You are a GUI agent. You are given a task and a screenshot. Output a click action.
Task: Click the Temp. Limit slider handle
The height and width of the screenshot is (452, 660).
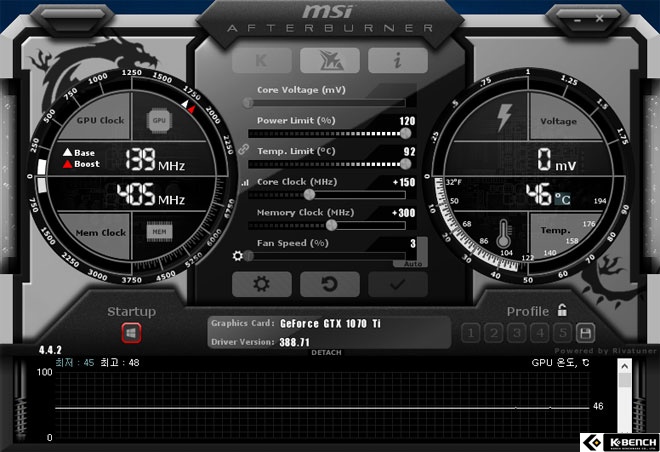pos(405,164)
